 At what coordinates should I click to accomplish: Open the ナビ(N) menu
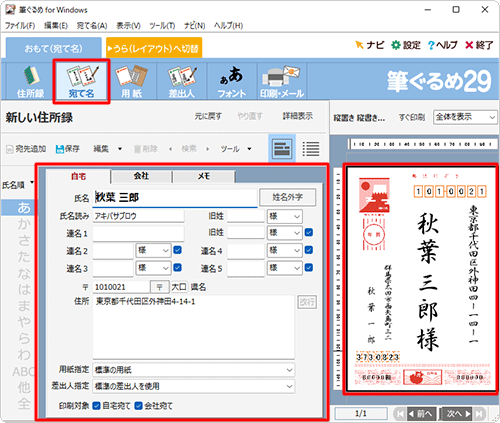(x=195, y=26)
